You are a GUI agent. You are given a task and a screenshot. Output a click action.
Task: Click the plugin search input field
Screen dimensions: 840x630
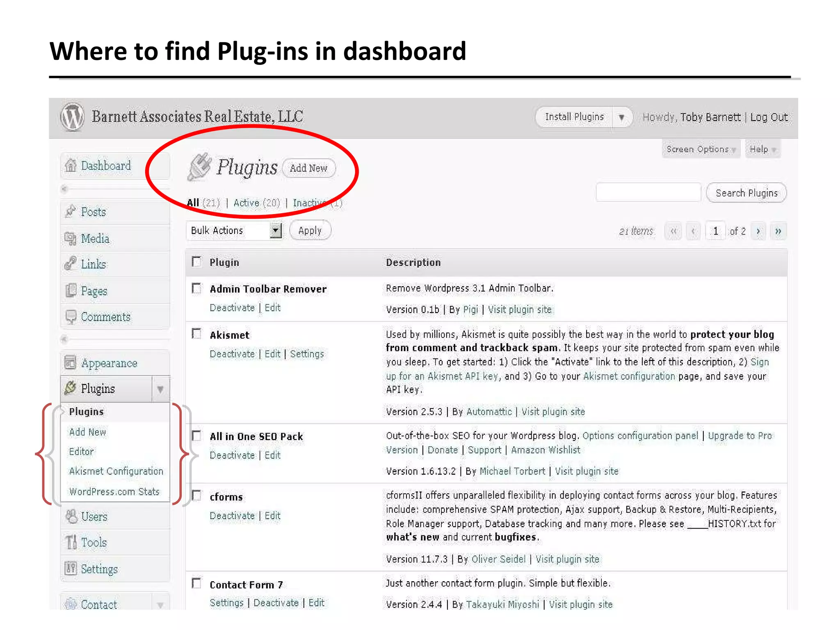coord(648,192)
